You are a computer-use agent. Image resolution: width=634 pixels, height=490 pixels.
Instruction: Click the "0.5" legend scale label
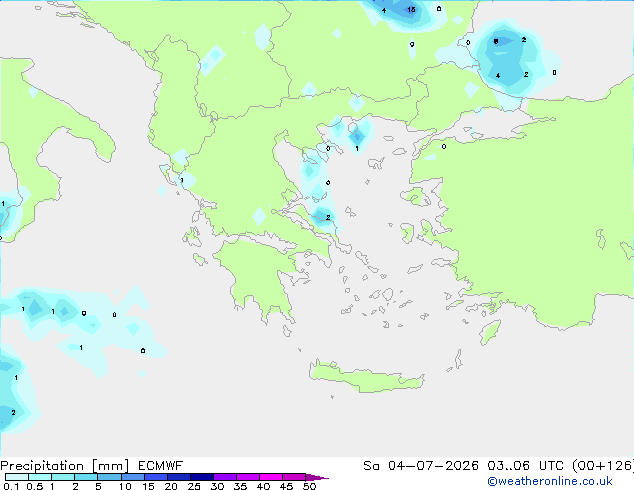[x=35, y=486]
